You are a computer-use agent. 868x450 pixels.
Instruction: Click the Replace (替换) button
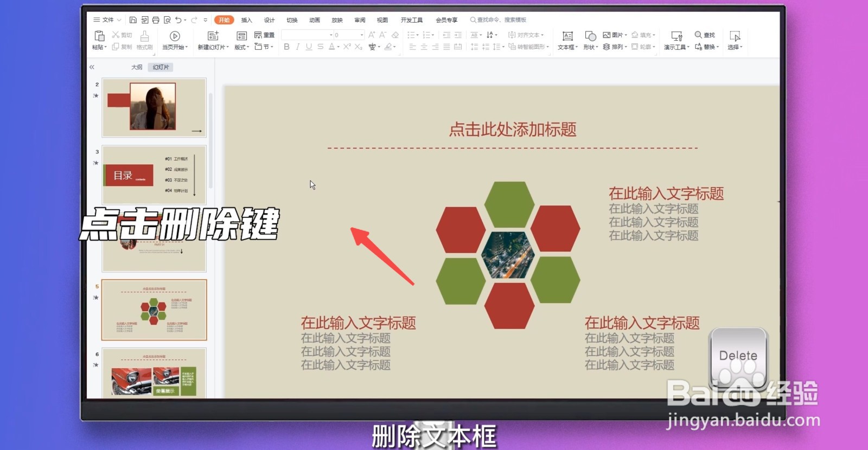click(x=706, y=47)
